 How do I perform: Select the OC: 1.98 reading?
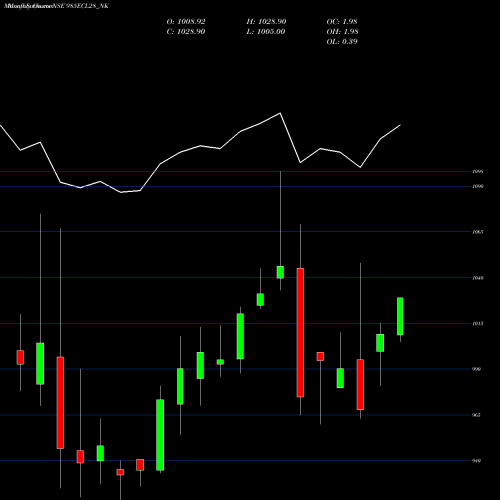click(x=342, y=22)
